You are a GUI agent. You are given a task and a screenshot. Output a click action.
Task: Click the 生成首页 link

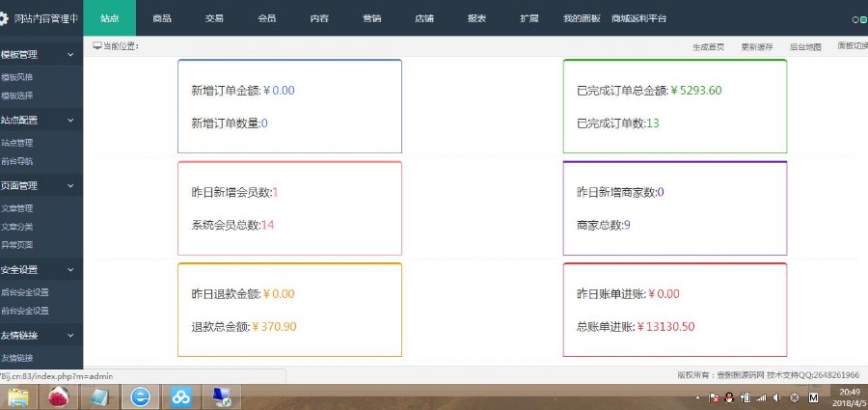point(708,47)
